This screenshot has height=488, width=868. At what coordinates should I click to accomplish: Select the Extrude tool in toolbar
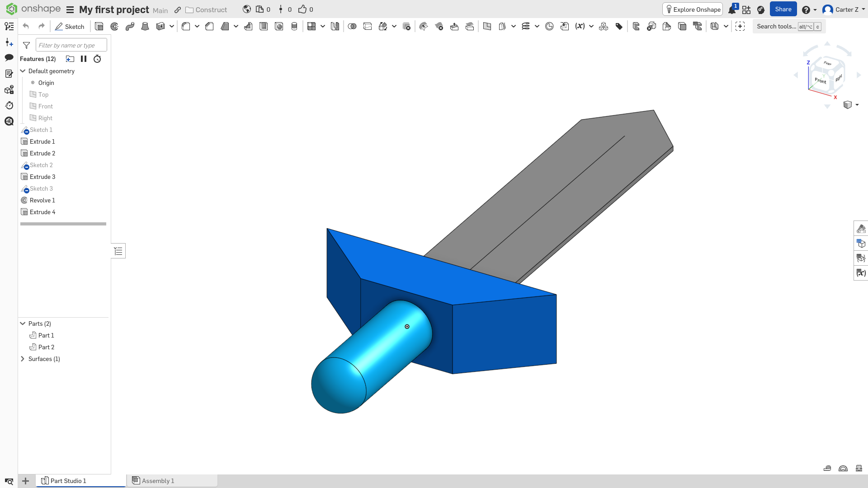99,27
